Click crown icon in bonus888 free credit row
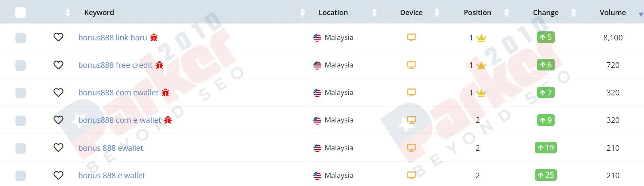The image size is (644, 186). [x=481, y=65]
